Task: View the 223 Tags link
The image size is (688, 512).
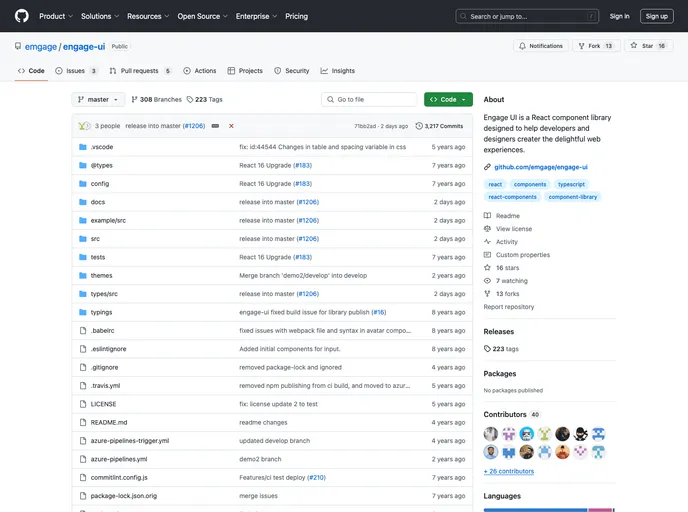Action: pyautogui.click(x=204, y=100)
